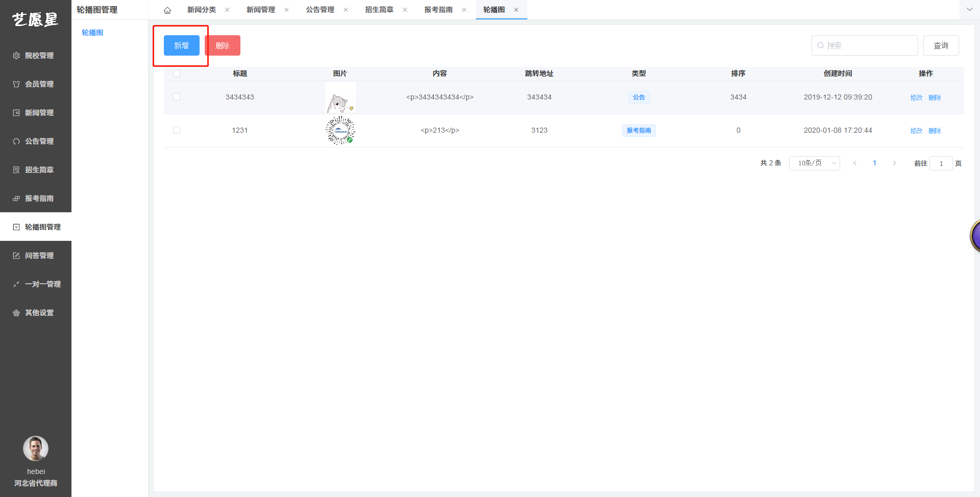Click the blue 新增 button

[x=182, y=45]
